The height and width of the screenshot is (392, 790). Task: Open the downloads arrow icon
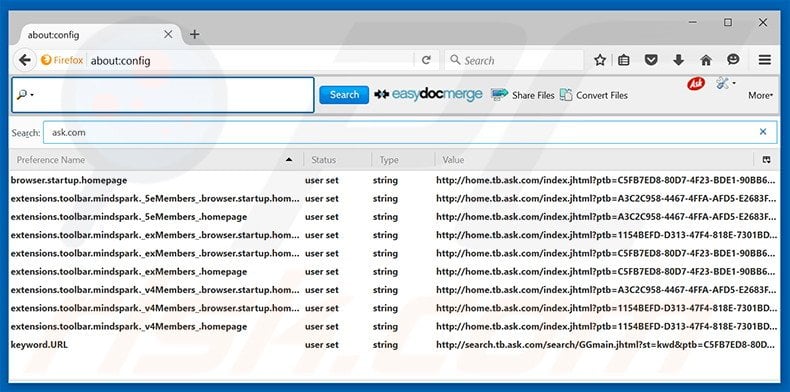679,60
